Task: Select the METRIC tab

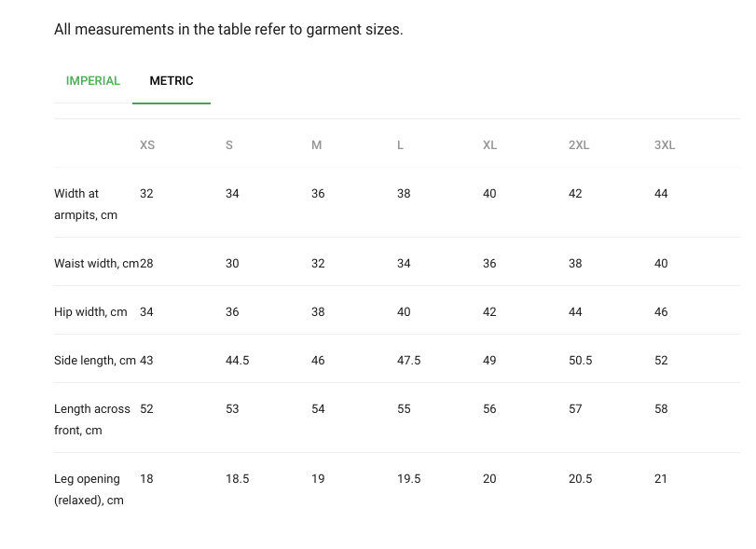Action: click(x=172, y=81)
